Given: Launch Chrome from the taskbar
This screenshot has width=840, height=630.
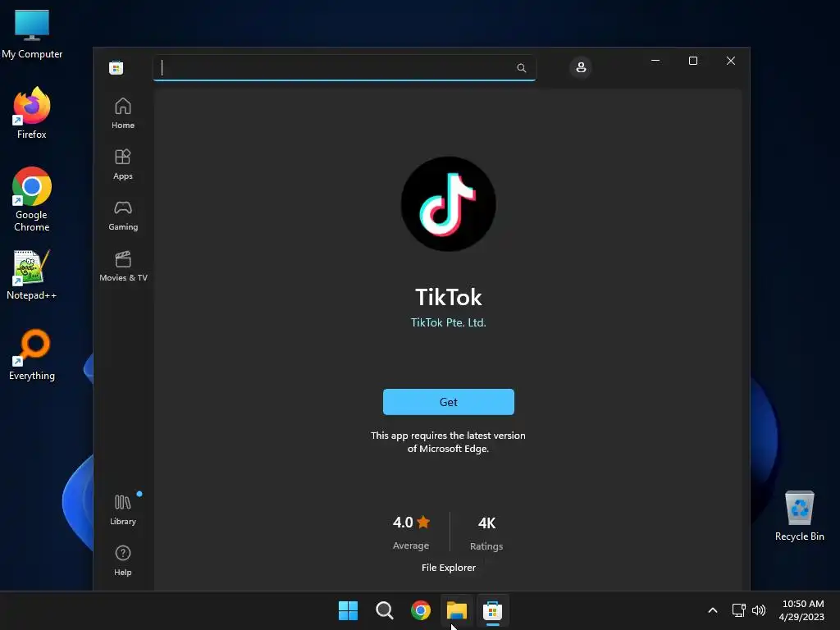Looking at the screenshot, I should coord(421,610).
